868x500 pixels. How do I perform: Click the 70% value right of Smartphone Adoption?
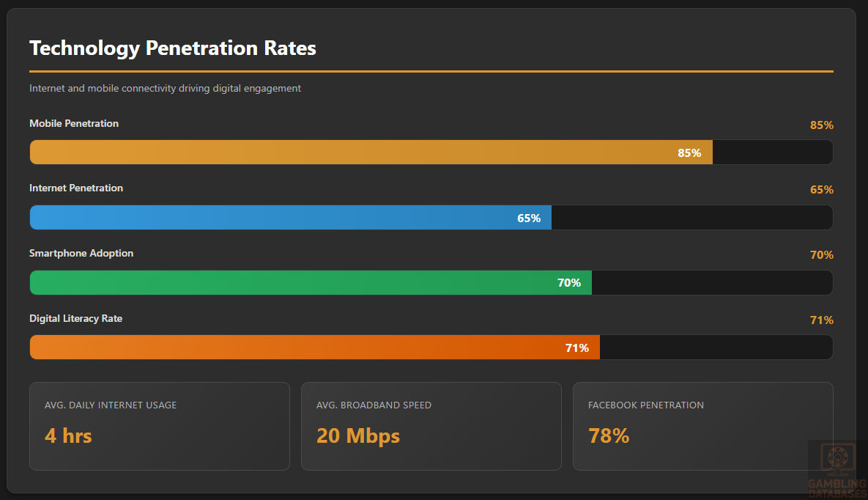click(821, 255)
